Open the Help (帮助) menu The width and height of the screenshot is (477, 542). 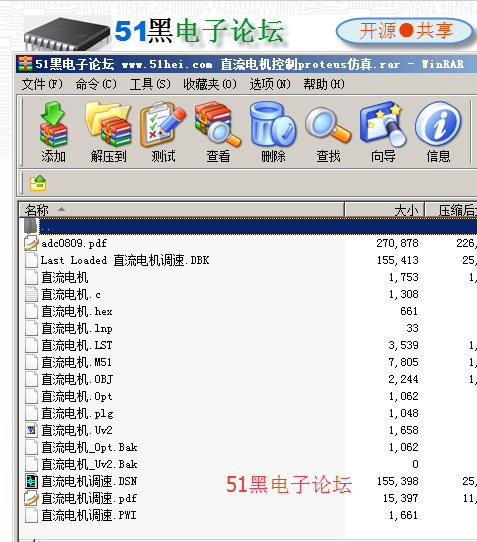pyautogui.click(x=324, y=84)
